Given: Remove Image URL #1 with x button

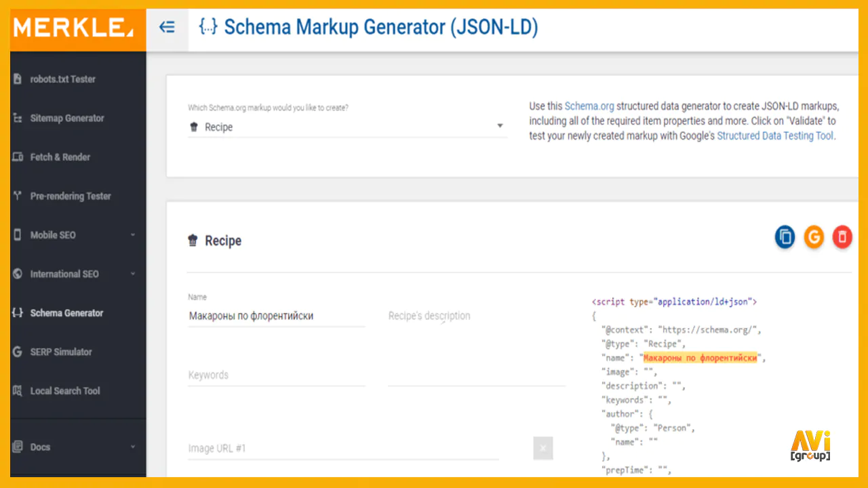Looking at the screenshot, I should coord(543,448).
